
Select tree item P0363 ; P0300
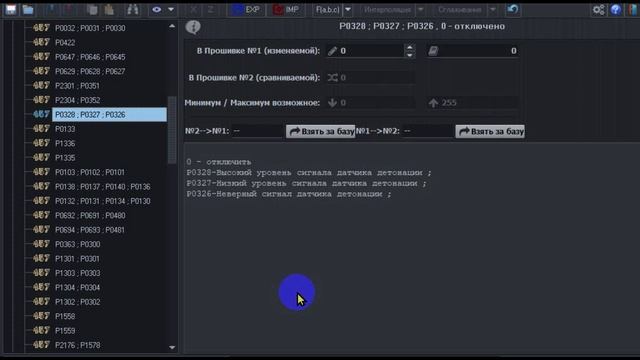click(77, 244)
